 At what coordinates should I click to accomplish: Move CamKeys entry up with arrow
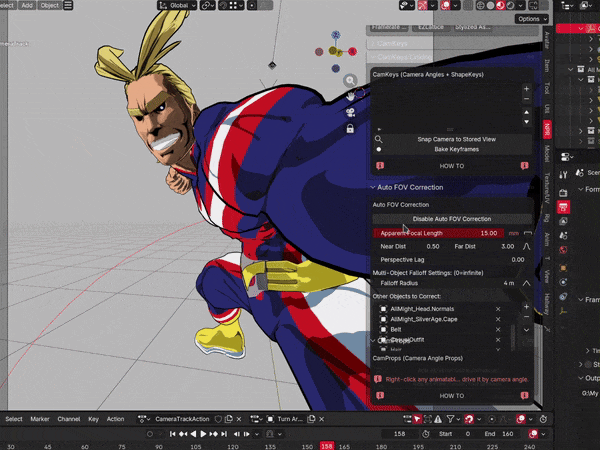click(x=527, y=112)
